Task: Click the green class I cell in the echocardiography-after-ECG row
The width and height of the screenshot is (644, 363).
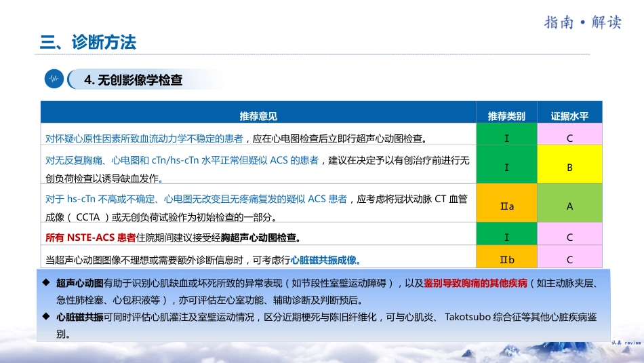Action: click(507, 134)
